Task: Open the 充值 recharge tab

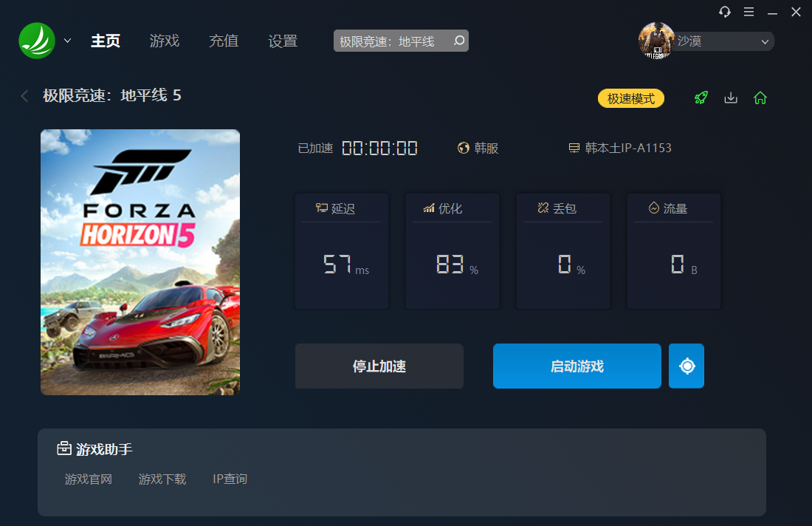Action: [224, 41]
